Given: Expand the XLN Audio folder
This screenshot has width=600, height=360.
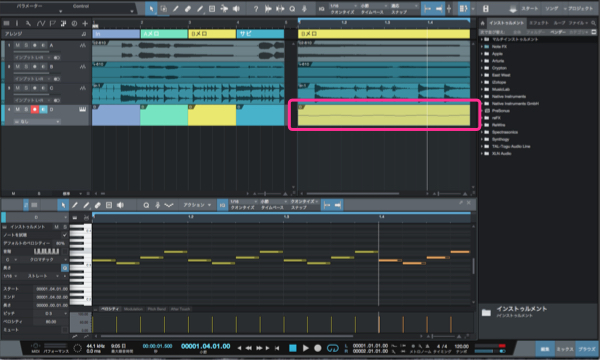Looking at the screenshot, I should pyautogui.click(x=482, y=153).
